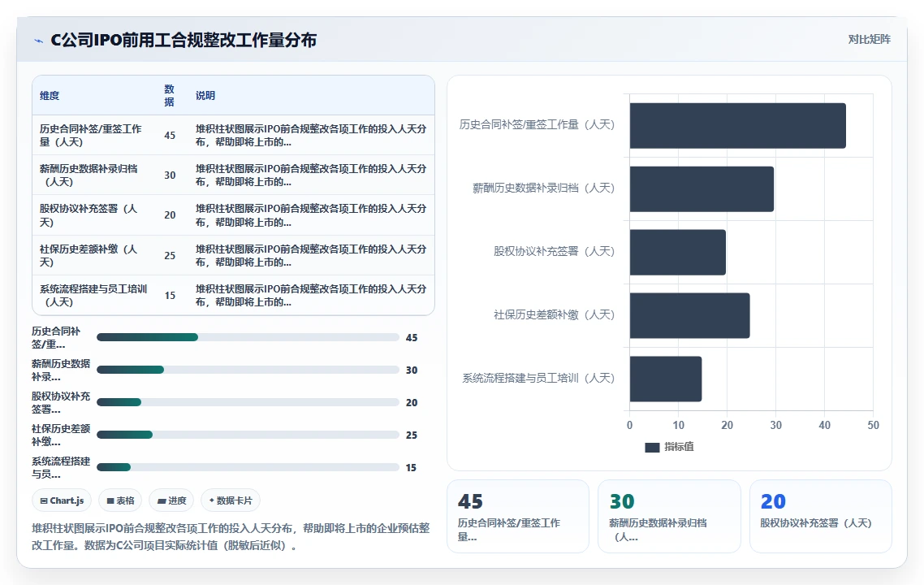Click the 说明 column header
This screenshot has height=585, width=924.
pyautogui.click(x=205, y=96)
